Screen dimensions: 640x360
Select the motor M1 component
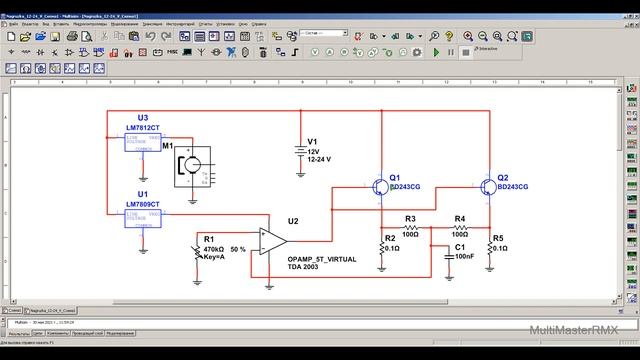[x=193, y=167]
